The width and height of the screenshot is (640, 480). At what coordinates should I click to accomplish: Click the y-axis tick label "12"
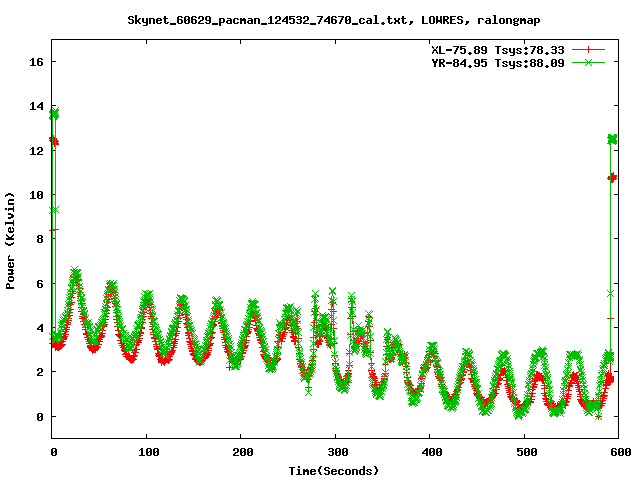[36, 151]
